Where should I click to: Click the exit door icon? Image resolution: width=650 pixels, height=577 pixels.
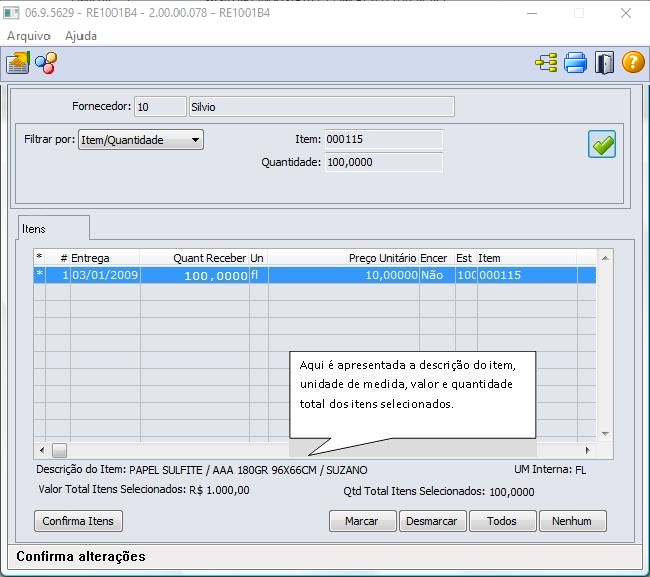click(x=604, y=63)
